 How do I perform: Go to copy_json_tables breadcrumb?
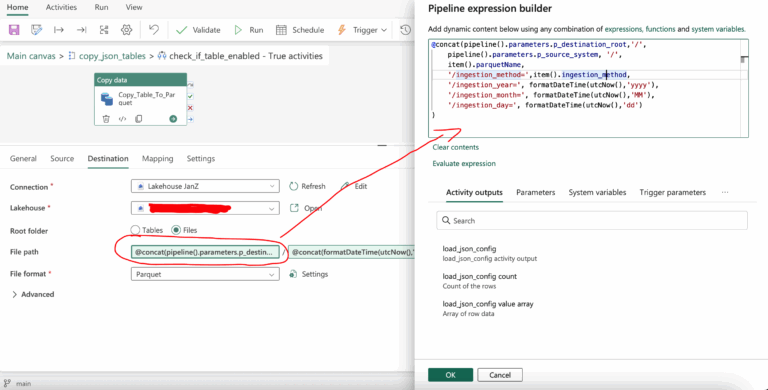(x=112, y=56)
